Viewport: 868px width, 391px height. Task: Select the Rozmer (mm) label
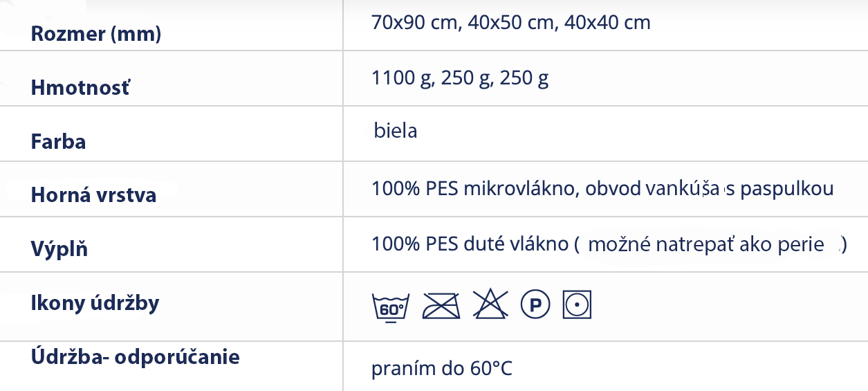[x=96, y=34]
